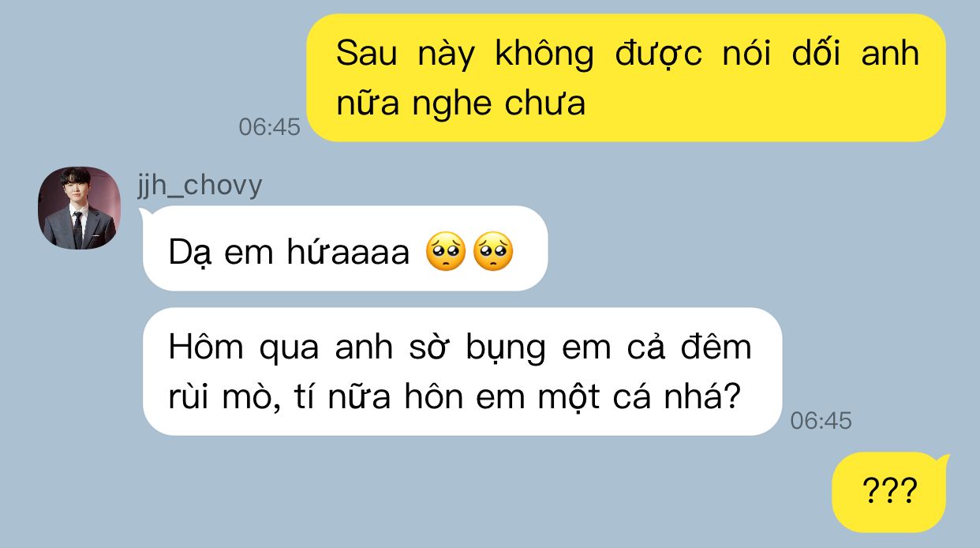The image size is (980, 548).
Task: Click the word "hứaaaa" in the reply
Action: tap(350, 252)
